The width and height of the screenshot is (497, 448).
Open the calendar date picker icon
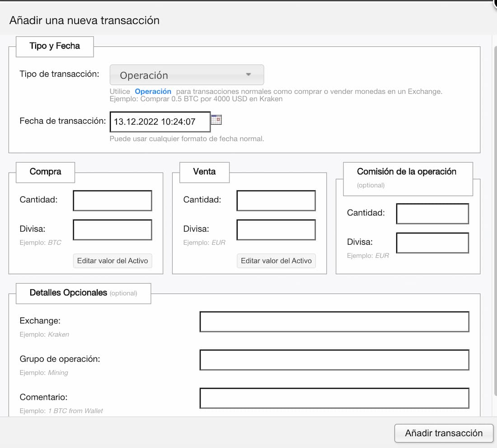click(217, 119)
